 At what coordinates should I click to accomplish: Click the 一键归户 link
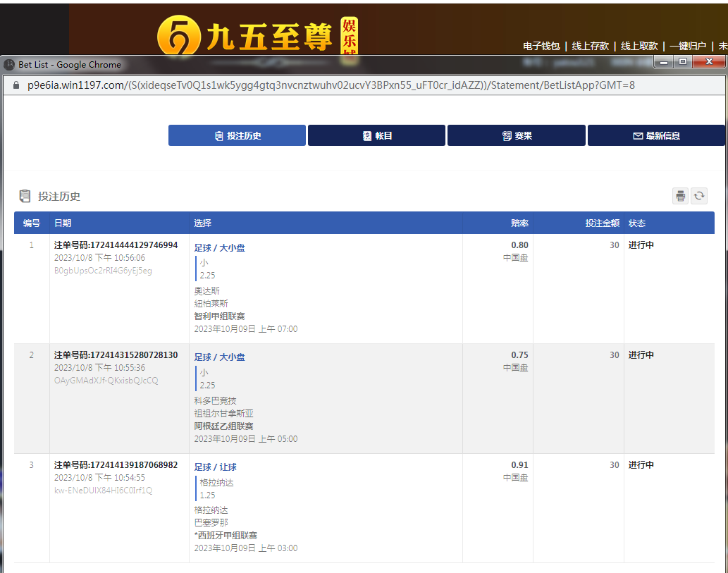point(688,46)
